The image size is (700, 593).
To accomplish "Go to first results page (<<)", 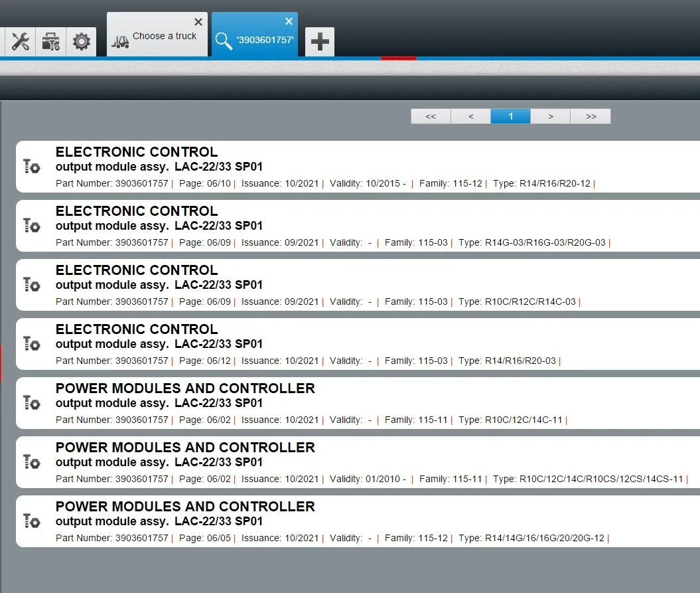I will click(431, 116).
